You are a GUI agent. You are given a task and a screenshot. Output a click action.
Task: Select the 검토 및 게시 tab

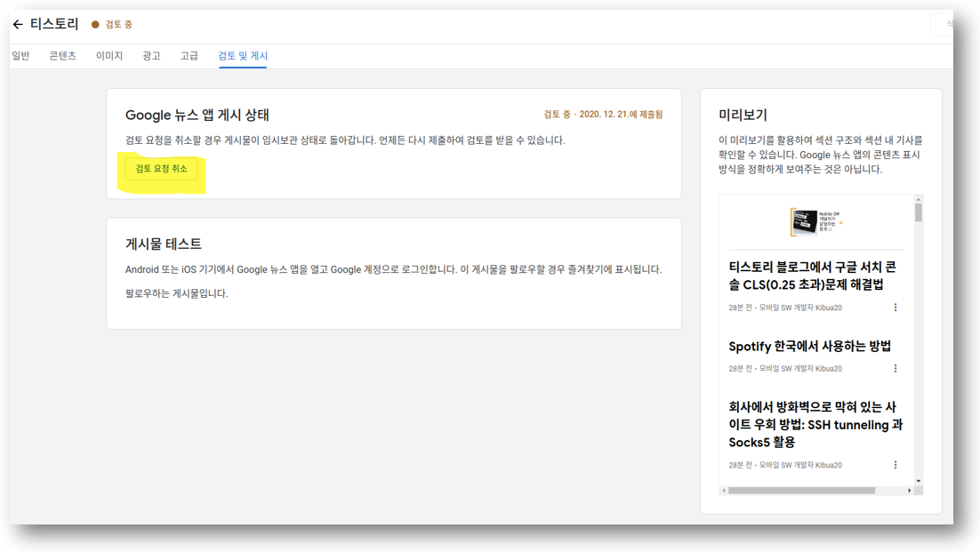pyautogui.click(x=243, y=56)
